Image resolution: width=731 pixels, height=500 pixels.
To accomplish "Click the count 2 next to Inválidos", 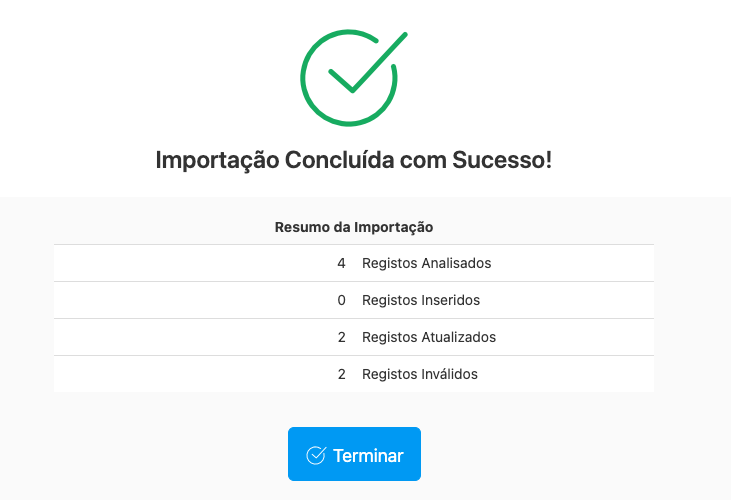I will (341, 374).
